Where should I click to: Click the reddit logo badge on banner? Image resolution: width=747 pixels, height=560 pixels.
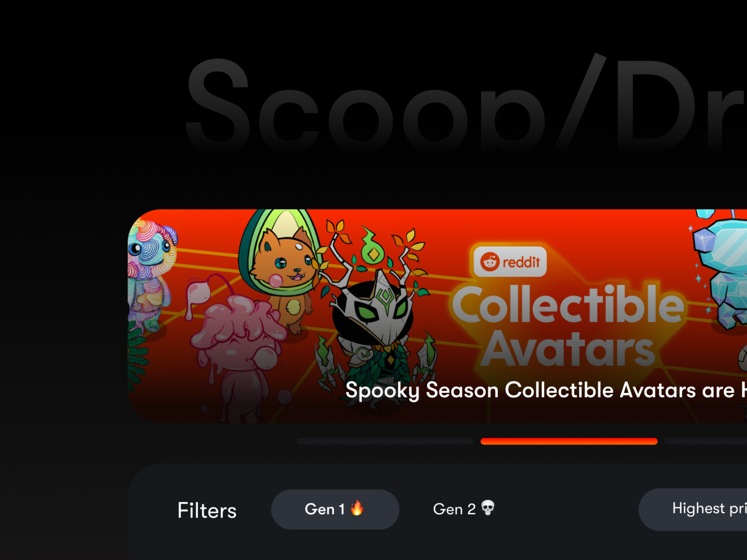[510, 262]
